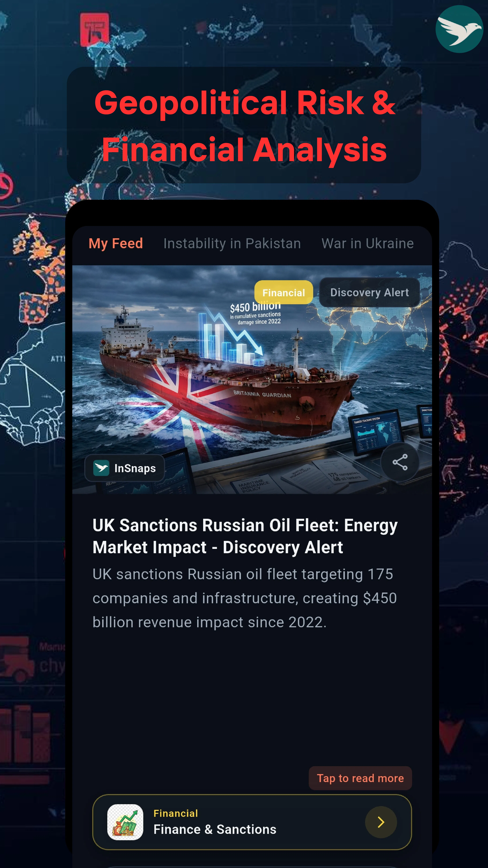Expand Finance & Sanctions with the chevron arrow
488x868 pixels.
tap(381, 822)
